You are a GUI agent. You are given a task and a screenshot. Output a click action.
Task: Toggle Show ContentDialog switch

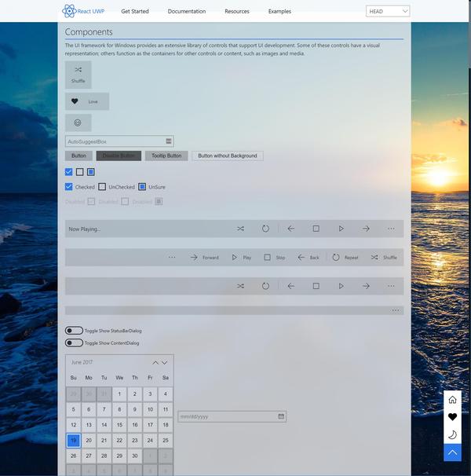point(74,342)
